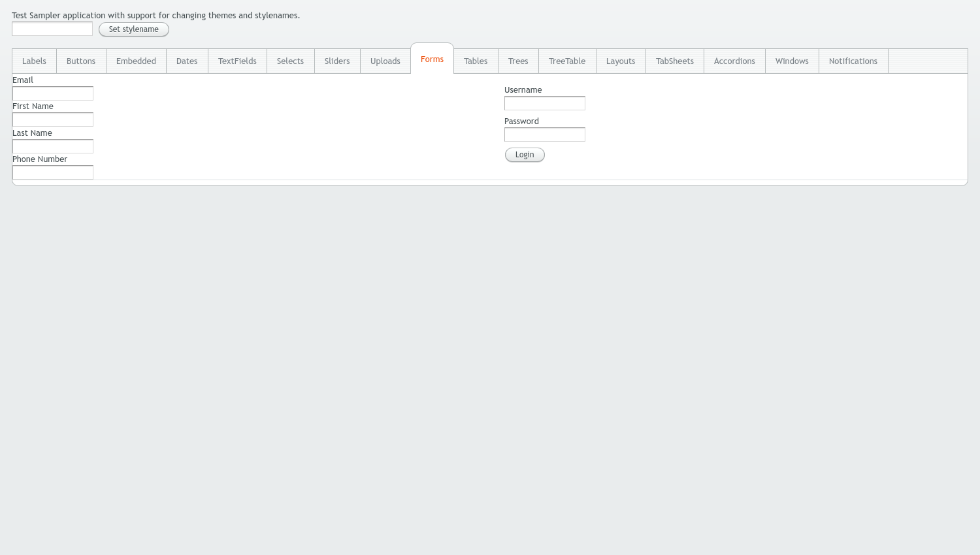Select the Last Name input field
The height and width of the screenshot is (555, 980).
(53, 146)
